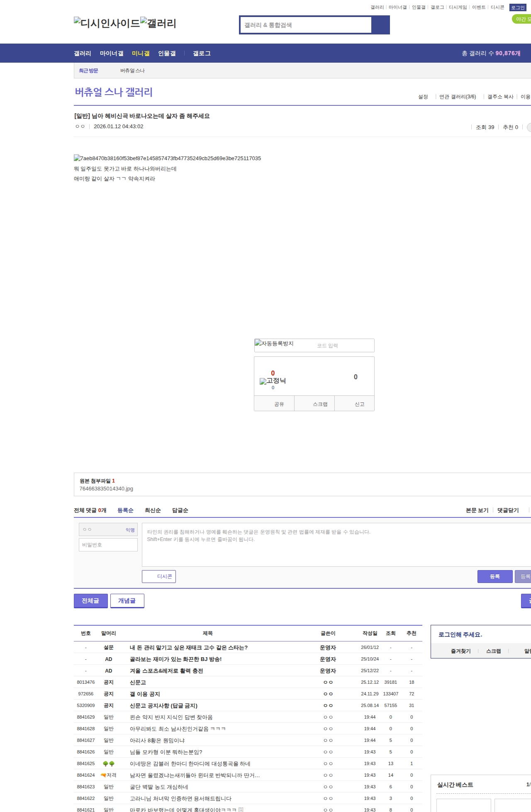Select 인물갤 in the blue navigation bar
This screenshot has height=812, width=531.
167,53
